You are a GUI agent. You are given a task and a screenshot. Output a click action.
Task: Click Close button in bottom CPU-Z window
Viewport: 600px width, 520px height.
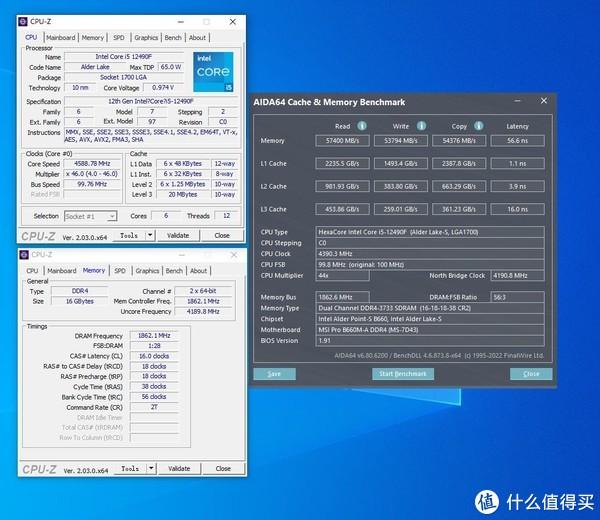pos(223,468)
